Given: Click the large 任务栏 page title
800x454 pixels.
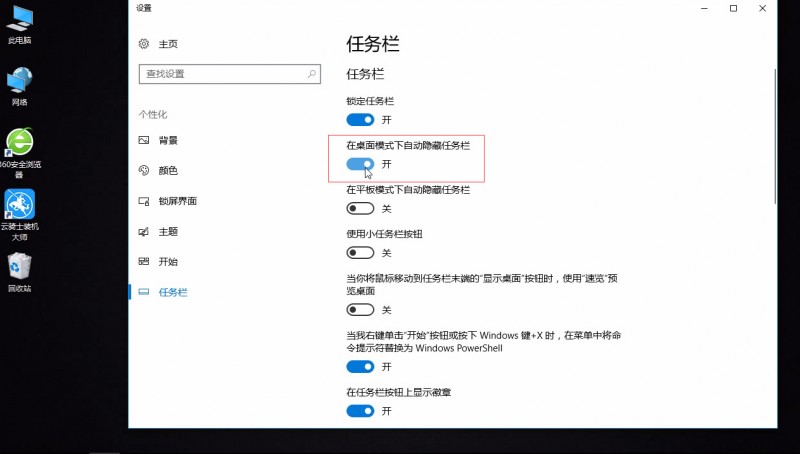Looking at the screenshot, I should pyautogui.click(x=373, y=44).
